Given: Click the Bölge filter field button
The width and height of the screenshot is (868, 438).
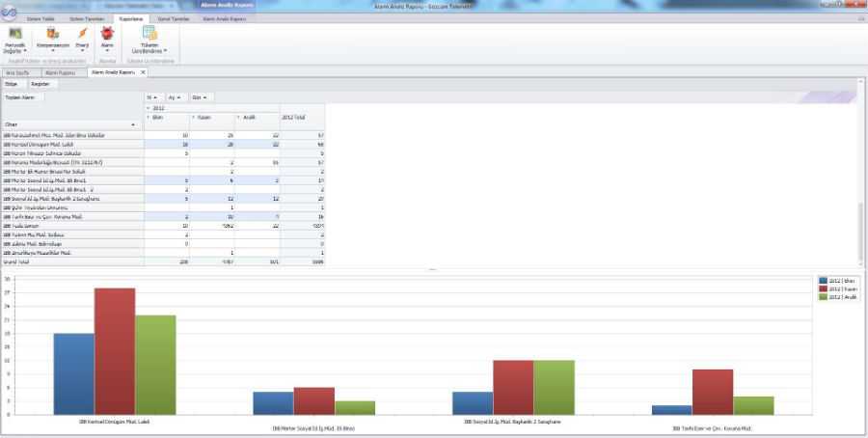Looking at the screenshot, I should pyautogui.click(x=13, y=84).
